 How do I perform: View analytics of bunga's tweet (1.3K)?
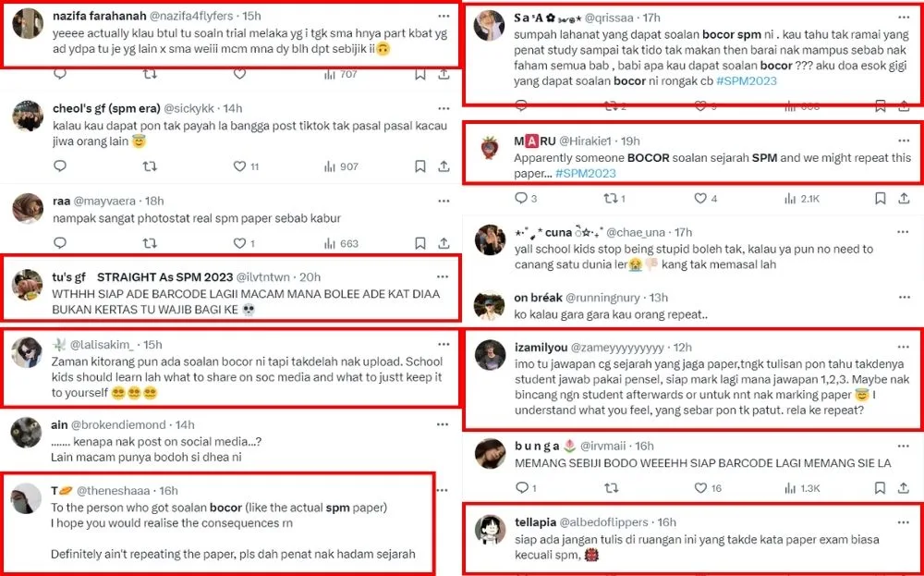(801, 487)
